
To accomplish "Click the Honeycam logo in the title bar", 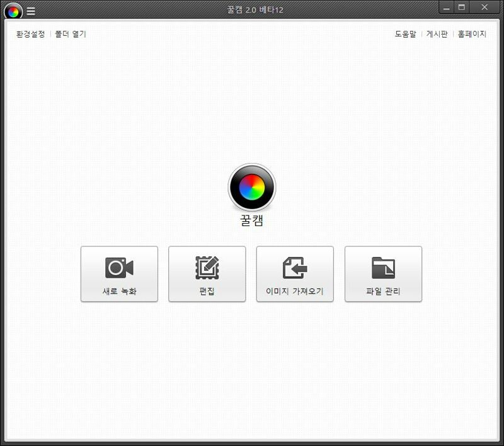I will [13, 11].
